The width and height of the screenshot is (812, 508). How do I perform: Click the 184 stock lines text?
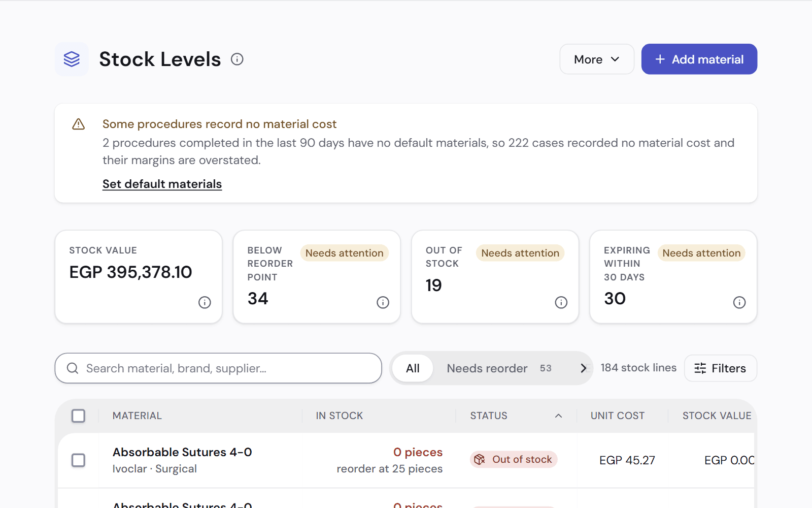(638, 368)
